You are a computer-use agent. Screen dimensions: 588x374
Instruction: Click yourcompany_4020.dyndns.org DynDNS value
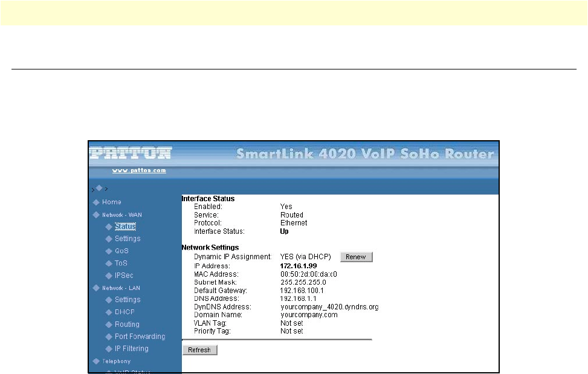coord(329,307)
